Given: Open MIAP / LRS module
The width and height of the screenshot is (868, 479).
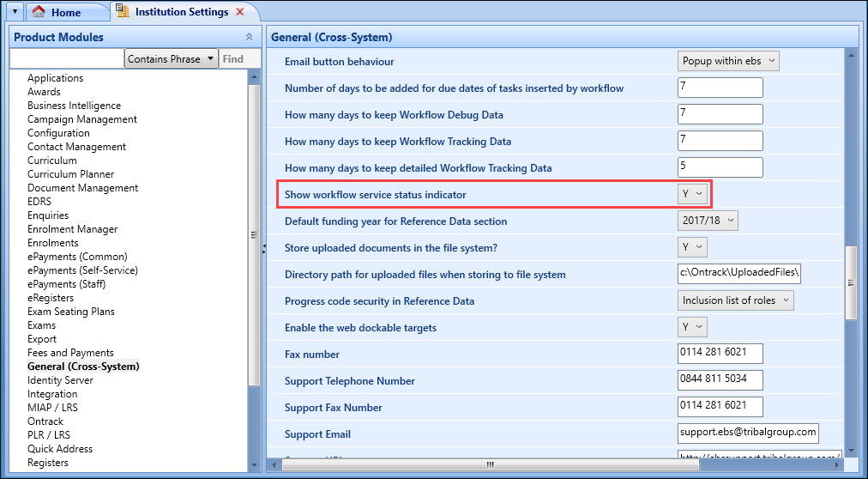Looking at the screenshot, I should point(52,408).
